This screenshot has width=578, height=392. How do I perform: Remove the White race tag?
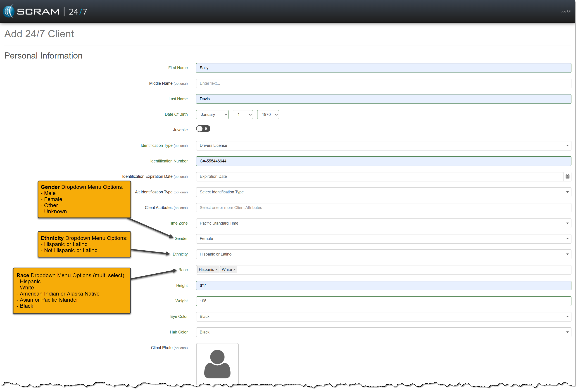point(234,270)
